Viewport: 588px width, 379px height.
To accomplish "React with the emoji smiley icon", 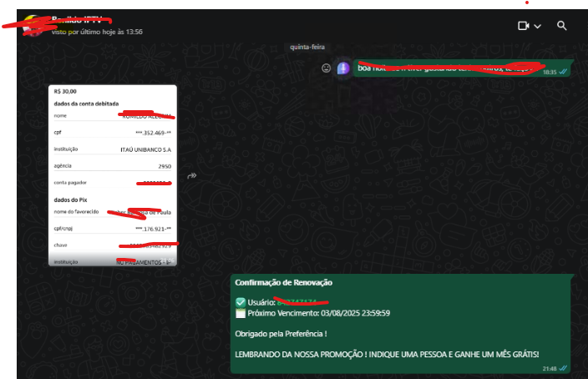I will (327, 68).
